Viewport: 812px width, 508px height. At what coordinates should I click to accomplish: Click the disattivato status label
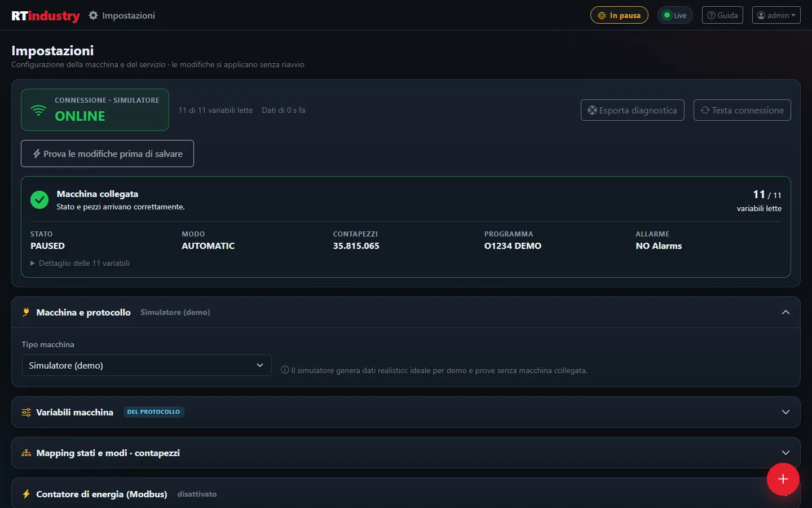point(197,494)
